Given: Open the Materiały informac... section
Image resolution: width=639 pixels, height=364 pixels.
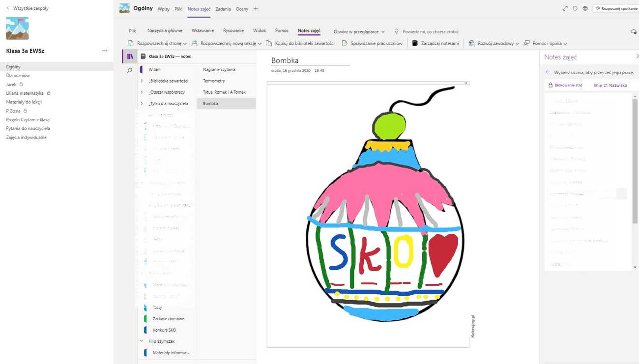Looking at the screenshot, I should (171, 353).
